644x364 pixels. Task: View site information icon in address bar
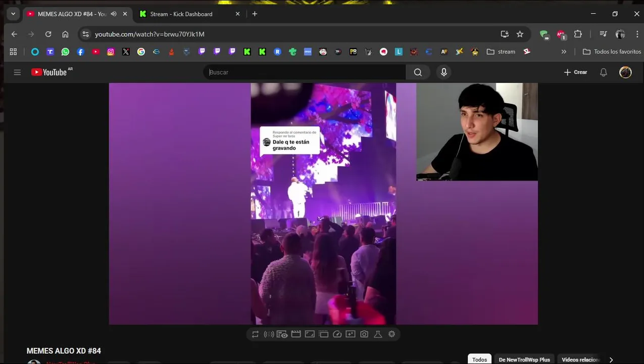click(x=85, y=34)
